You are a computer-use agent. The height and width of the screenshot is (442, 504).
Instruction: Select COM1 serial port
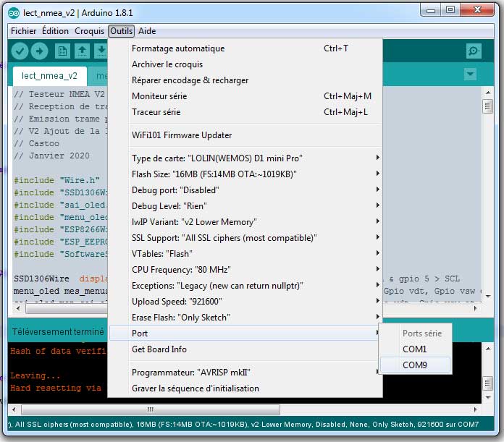click(x=415, y=349)
